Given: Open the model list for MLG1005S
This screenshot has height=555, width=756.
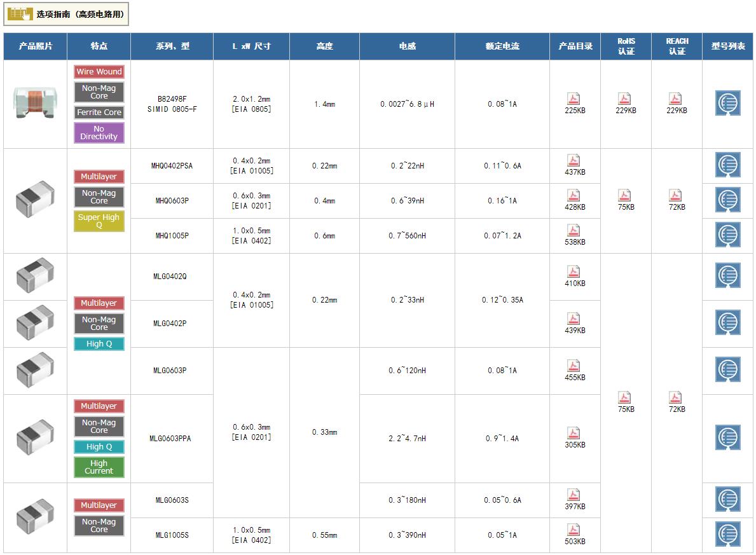Looking at the screenshot, I should (727, 535).
